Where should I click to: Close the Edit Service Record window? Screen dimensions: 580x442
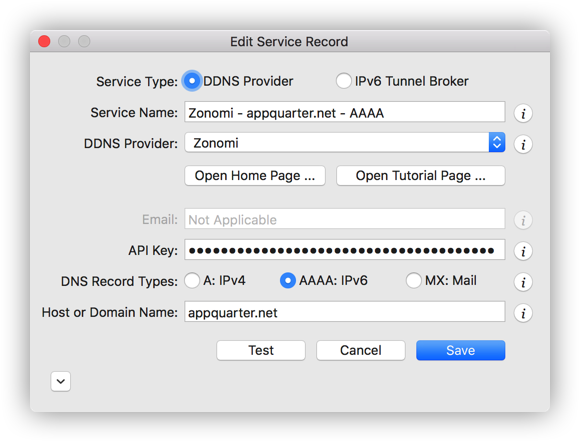(44, 41)
